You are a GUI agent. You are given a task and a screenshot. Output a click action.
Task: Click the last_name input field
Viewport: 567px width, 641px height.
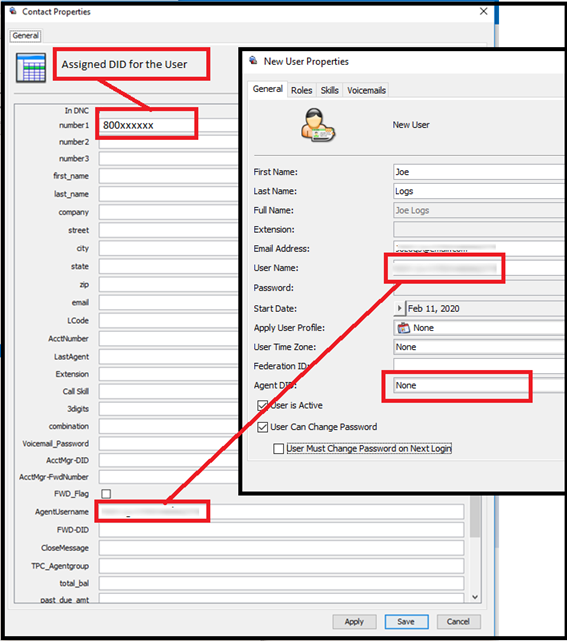[x=168, y=194]
